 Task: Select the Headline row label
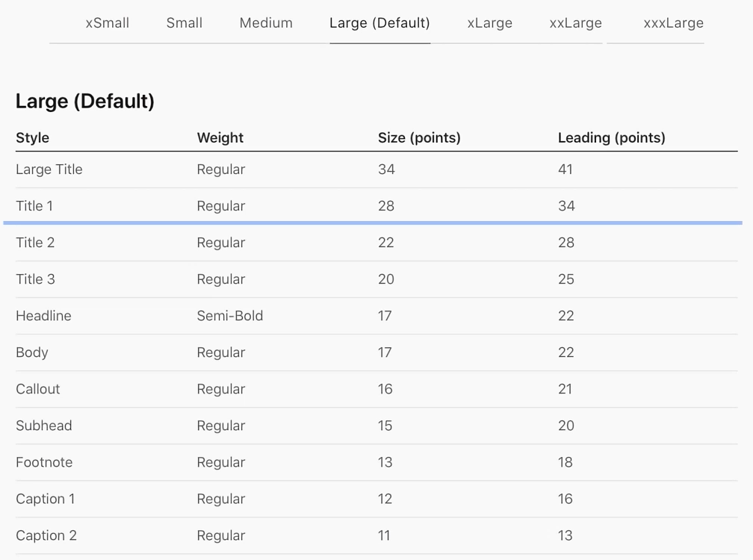coord(43,316)
